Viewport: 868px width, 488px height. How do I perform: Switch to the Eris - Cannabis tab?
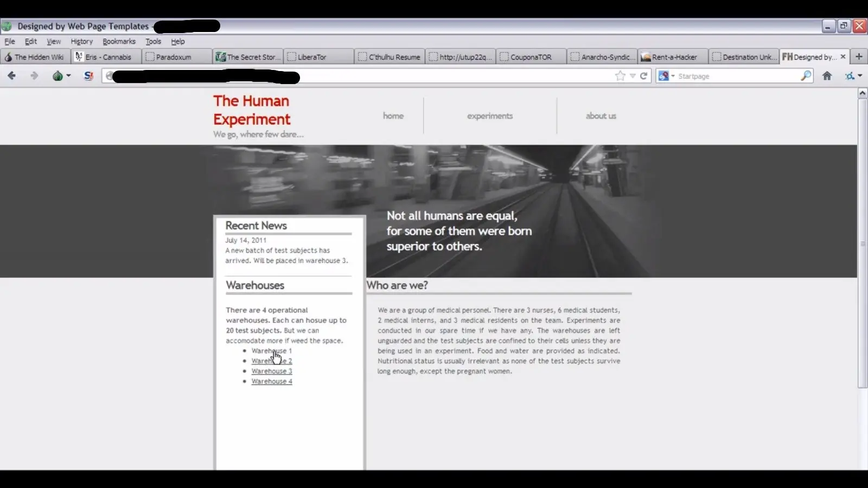point(106,56)
